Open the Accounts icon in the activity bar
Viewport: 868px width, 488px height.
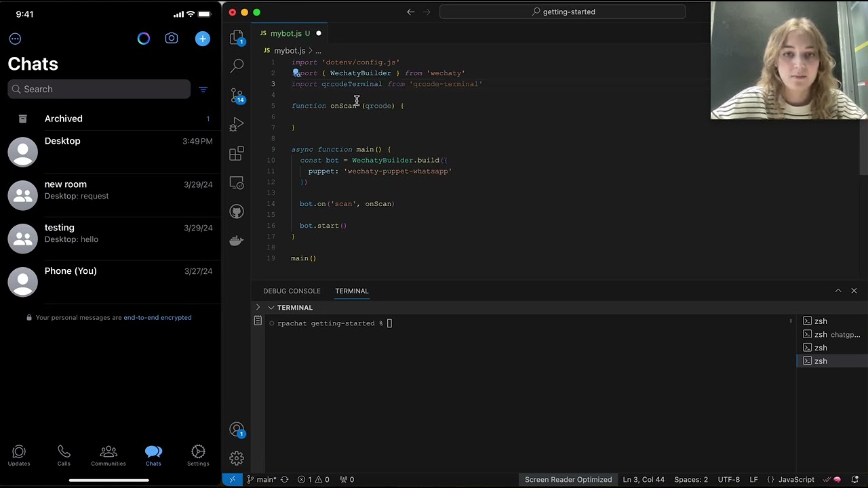click(x=237, y=430)
